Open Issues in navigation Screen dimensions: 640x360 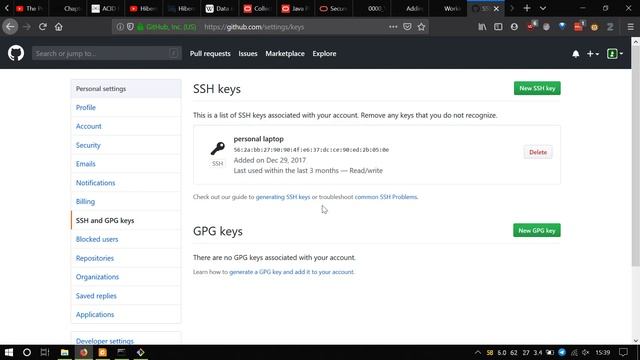coord(248,53)
